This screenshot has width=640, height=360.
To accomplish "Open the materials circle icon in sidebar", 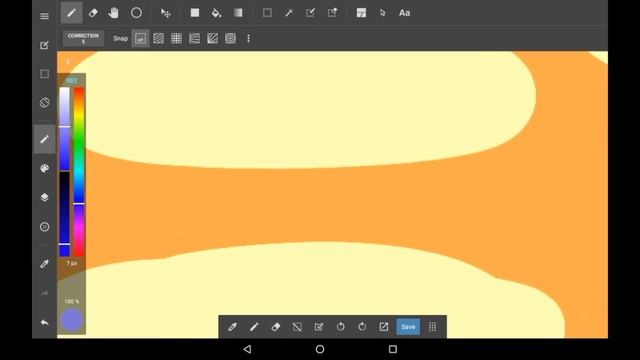I will coord(44,227).
